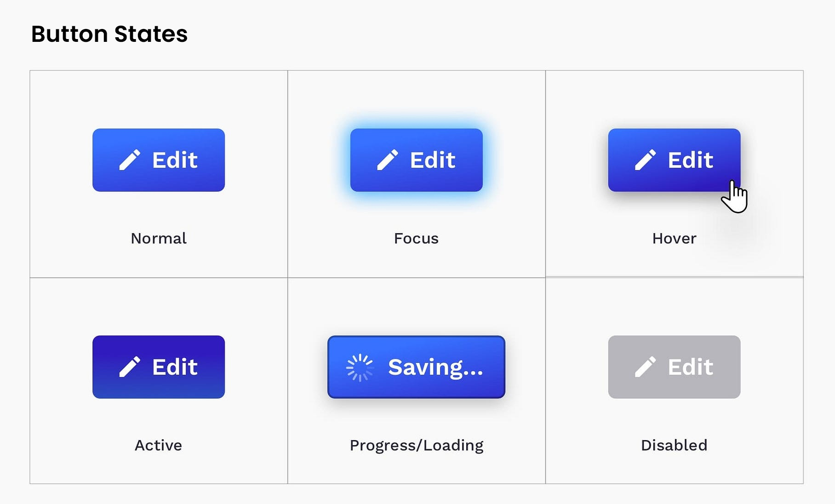Screen dimensions: 835x504
Task: Click the Disabled label text
Action: 674,445
